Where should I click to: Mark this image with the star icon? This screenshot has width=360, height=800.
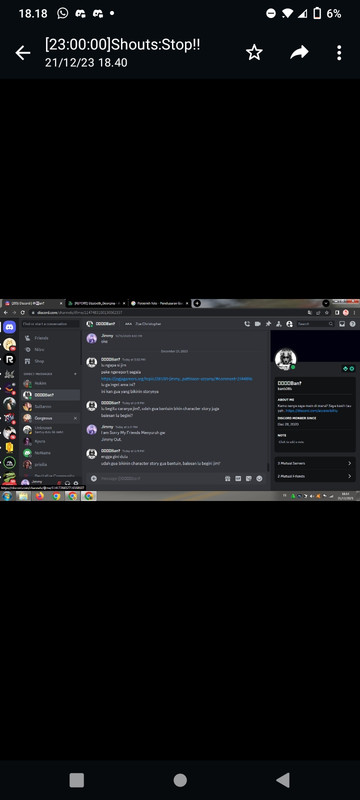tap(254, 53)
